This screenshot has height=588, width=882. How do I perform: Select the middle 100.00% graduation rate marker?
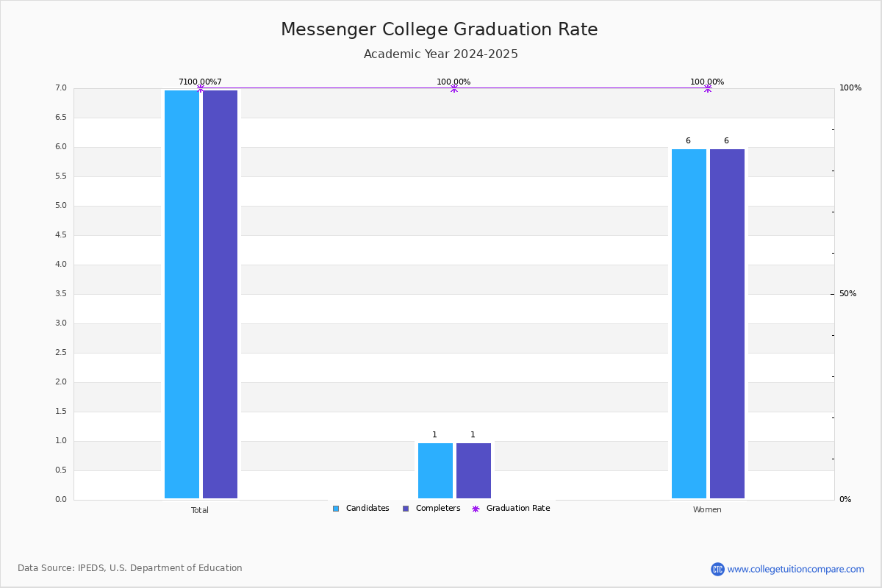[x=453, y=88]
